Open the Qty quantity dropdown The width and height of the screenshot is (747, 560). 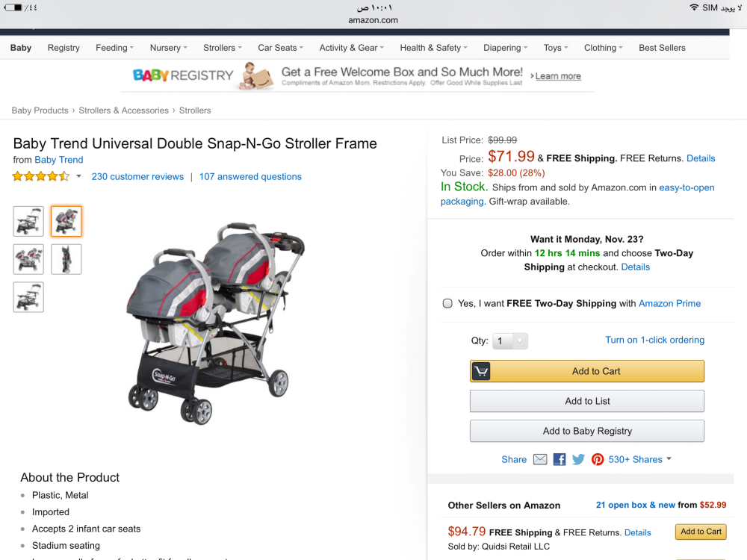pos(510,341)
